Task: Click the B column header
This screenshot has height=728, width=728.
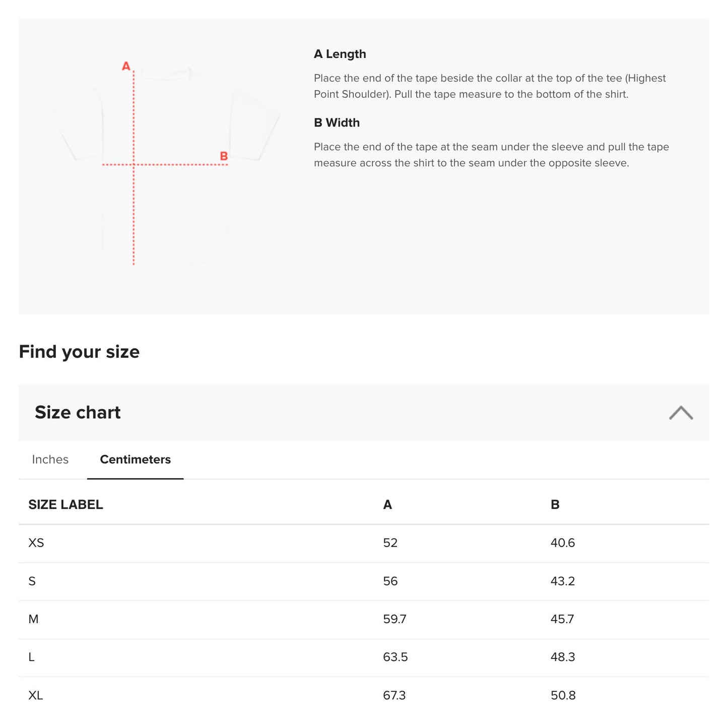Action: point(555,504)
